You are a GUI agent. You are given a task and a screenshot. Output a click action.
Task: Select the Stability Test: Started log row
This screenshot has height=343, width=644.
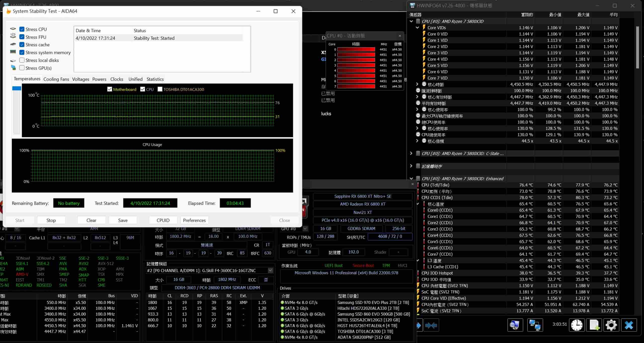[159, 38]
